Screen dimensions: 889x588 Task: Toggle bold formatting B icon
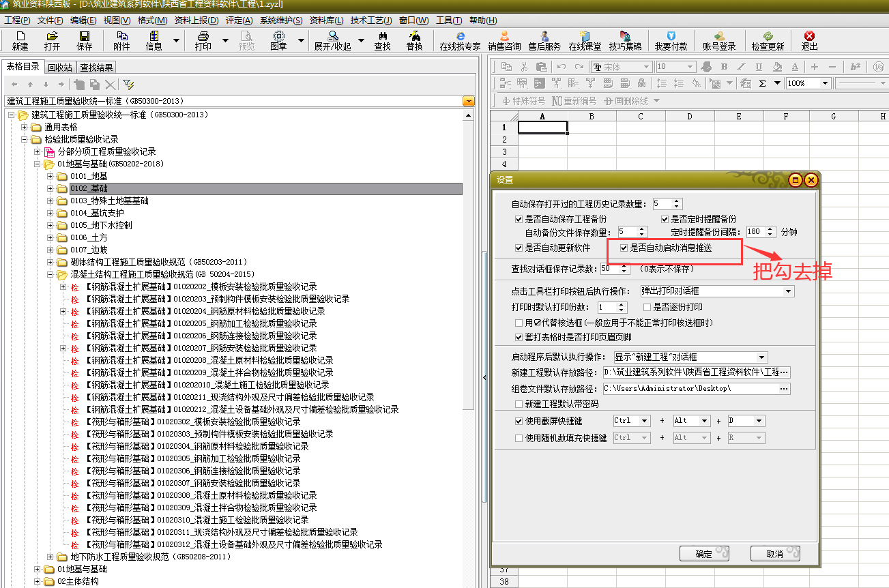pos(725,67)
